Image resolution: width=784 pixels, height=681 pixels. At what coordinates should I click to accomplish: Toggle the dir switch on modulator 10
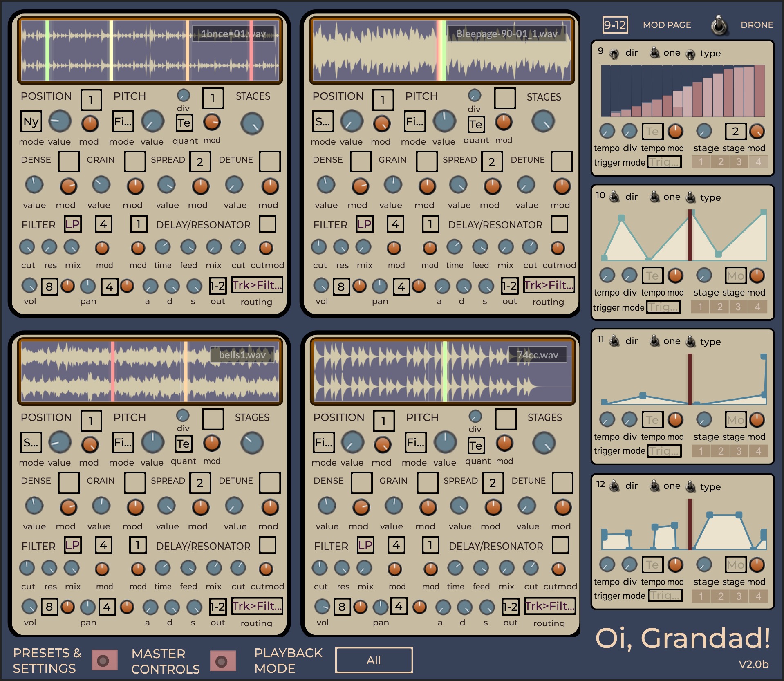614,197
